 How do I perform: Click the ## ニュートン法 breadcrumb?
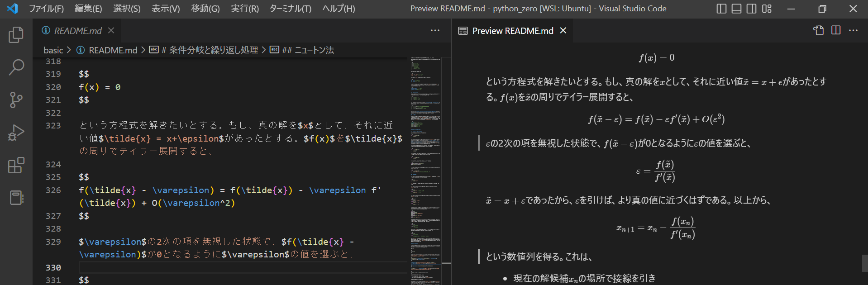307,50
